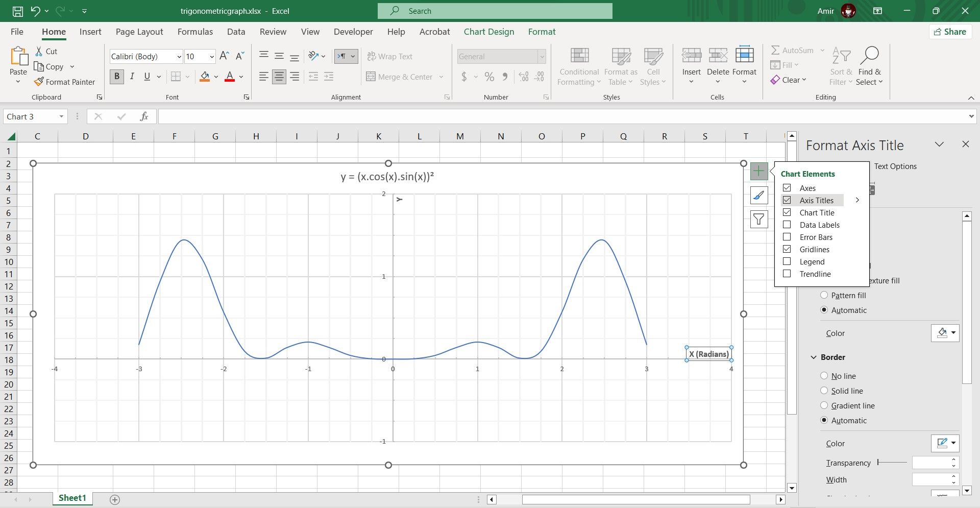The height and width of the screenshot is (508, 980).
Task: Uncheck the Axes checkbox
Action: (787, 188)
